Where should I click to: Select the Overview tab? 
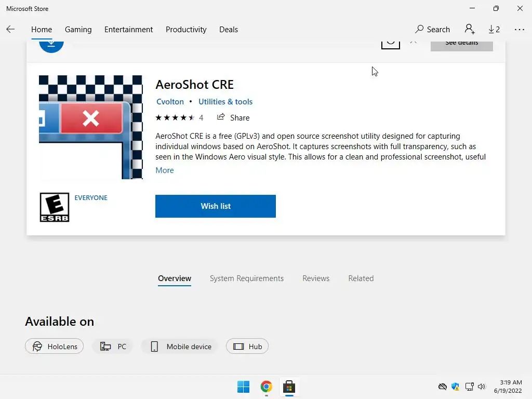point(175,278)
